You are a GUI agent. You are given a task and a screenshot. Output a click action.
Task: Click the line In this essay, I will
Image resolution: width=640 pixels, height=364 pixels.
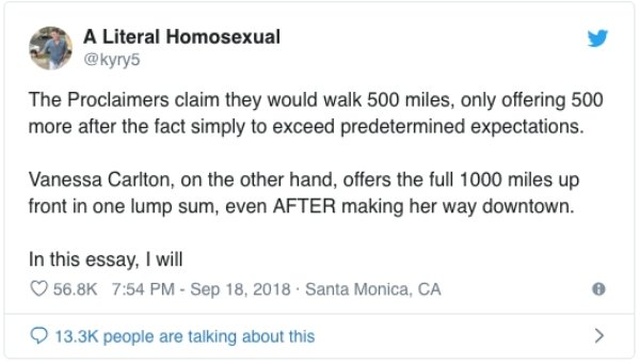point(106,260)
